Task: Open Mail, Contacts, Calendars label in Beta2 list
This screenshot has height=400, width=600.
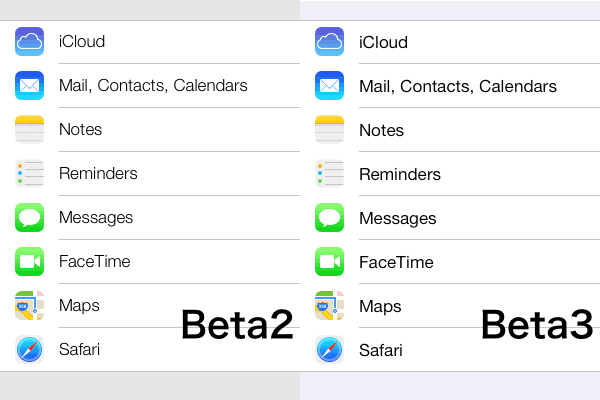Action: pos(153,86)
